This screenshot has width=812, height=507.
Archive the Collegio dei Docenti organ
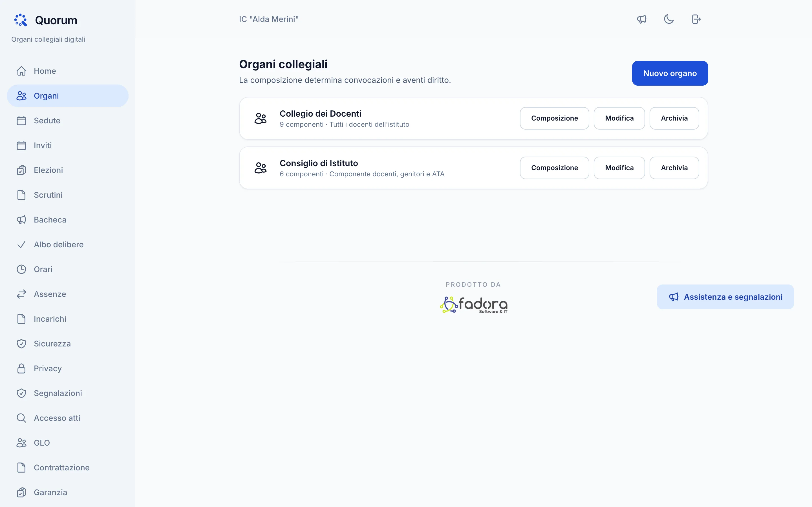click(674, 118)
